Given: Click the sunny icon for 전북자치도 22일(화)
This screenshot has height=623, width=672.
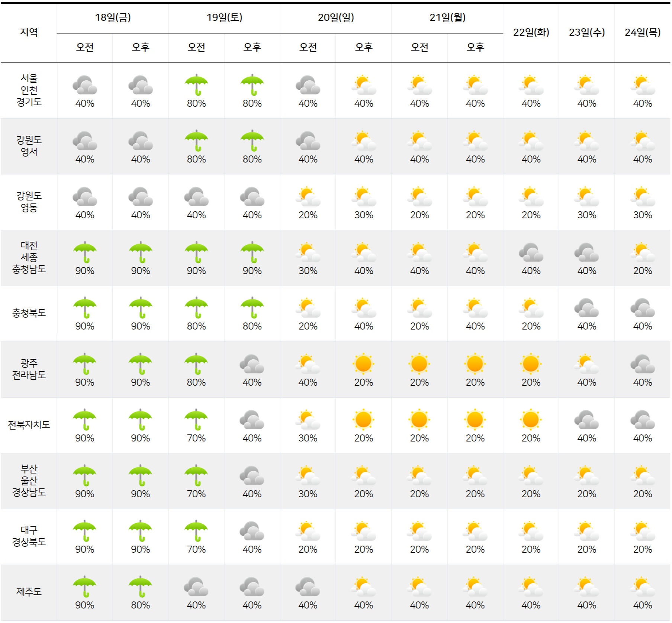Looking at the screenshot, I should 531,420.
